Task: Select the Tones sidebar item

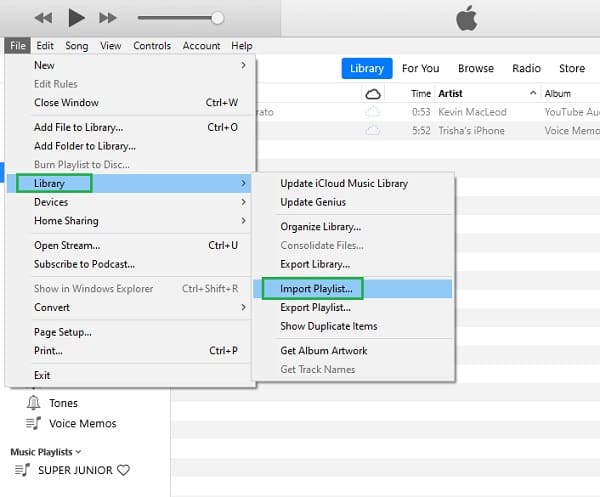Action: tap(64, 403)
